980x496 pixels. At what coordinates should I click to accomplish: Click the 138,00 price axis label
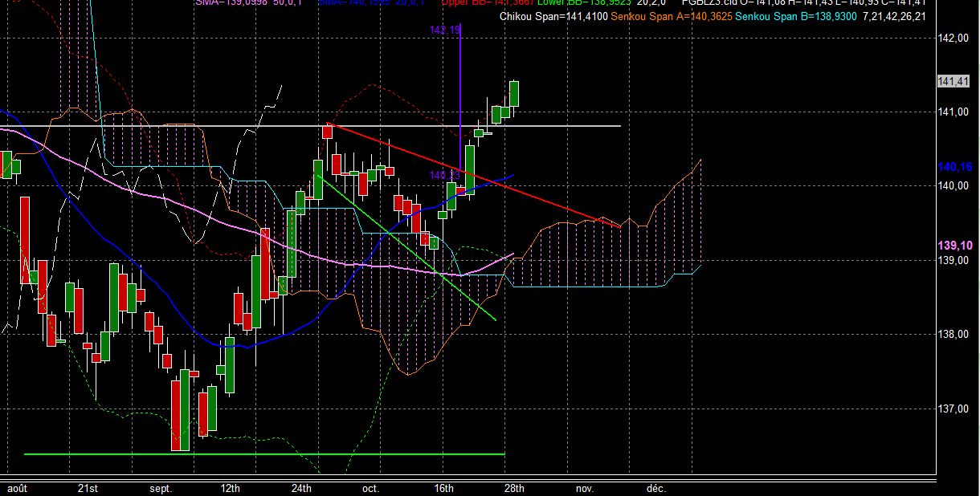(x=953, y=335)
